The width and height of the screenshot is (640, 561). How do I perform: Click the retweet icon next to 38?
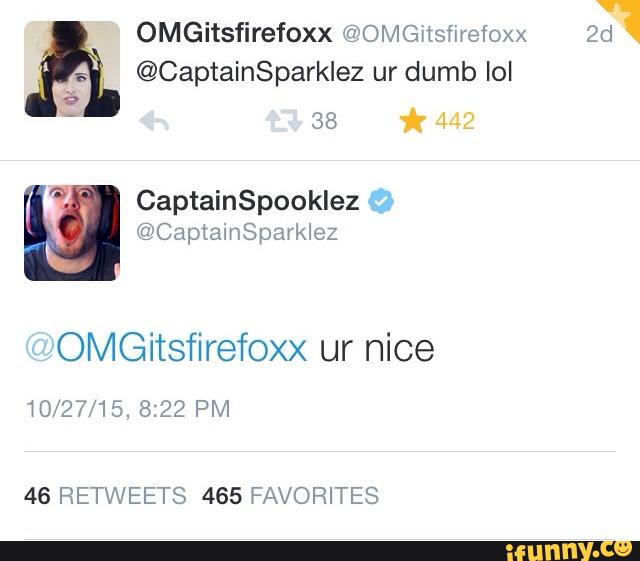tap(284, 121)
